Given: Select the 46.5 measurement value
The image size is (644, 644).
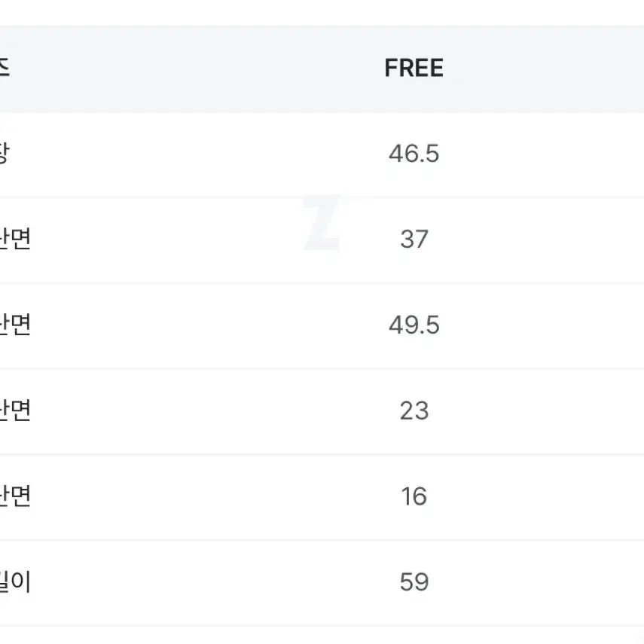Looking at the screenshot, I should pyautogui.click(x=414, y=154).
